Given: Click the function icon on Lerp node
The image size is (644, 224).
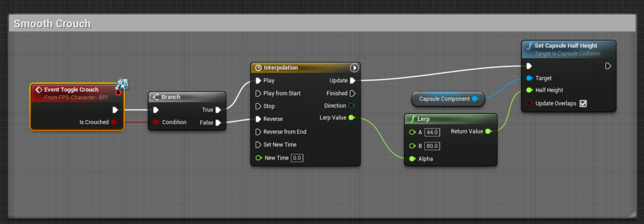Looking at the screenshot, I should pyautogui.click(x=413, y=119).
